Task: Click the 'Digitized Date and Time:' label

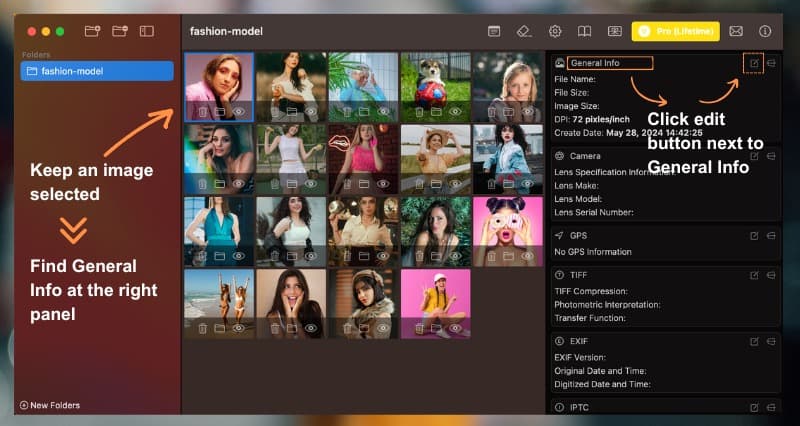Action: tap(603, 384)
